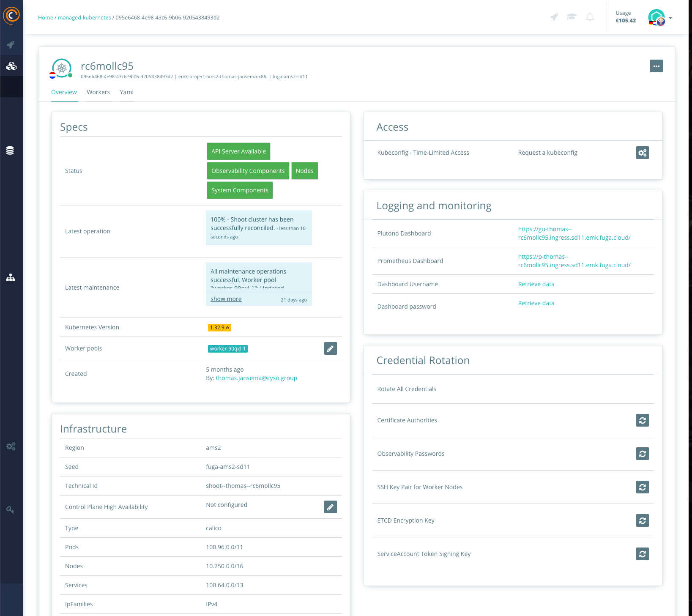Open the rocket quickstart icon in the sidebar
692x616 pixels.
pos(11,45)
